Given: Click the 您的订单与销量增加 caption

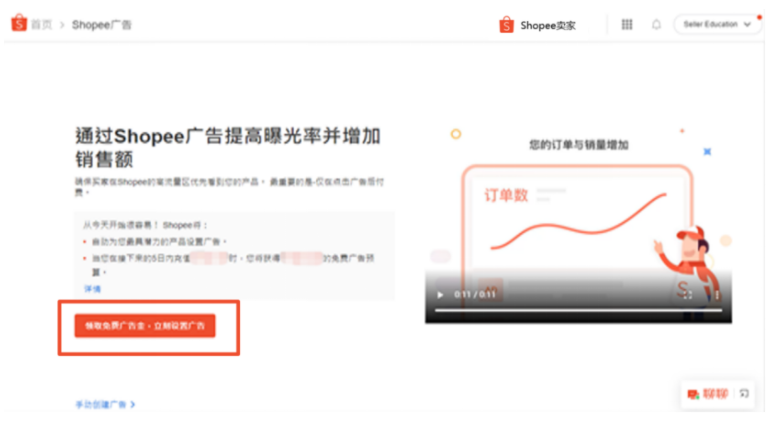Looking at the screenshot, I should coord(579,145).
